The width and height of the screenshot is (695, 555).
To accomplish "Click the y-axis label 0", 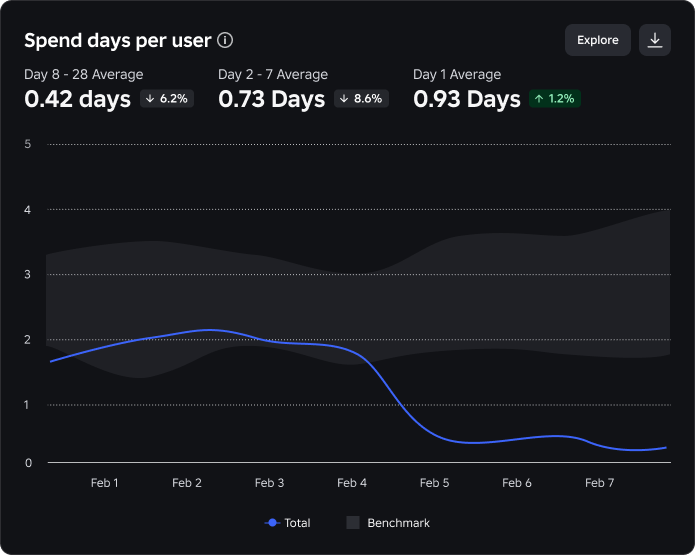I will coord(28,463).
